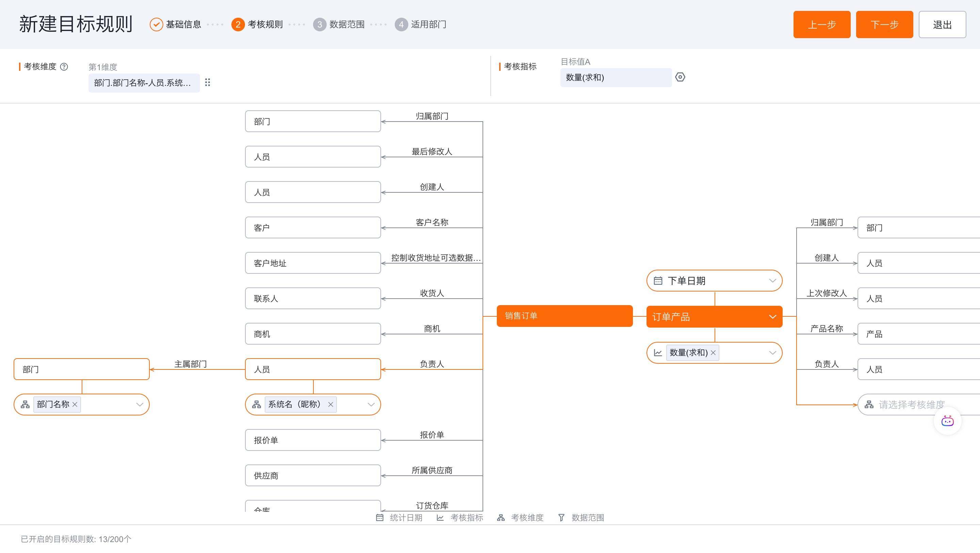Image resolution: width=980 pixels, height=553 pixels.
Task: Expand the 下单日期 dropdown
Action: pyautogui.click(x=772, y=281)
